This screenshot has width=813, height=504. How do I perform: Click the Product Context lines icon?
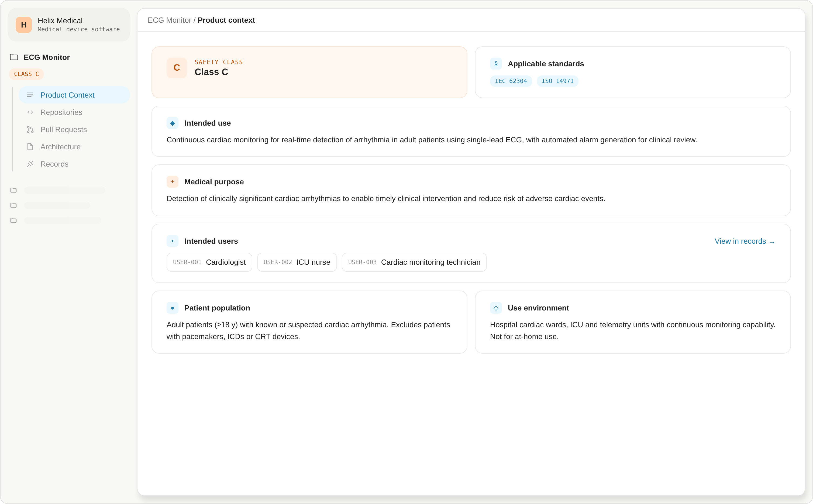(30, 95)
